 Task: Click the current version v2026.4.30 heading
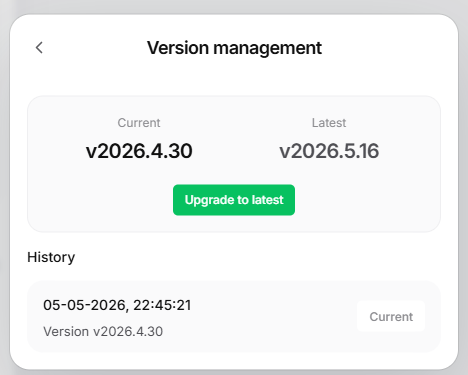139,151
